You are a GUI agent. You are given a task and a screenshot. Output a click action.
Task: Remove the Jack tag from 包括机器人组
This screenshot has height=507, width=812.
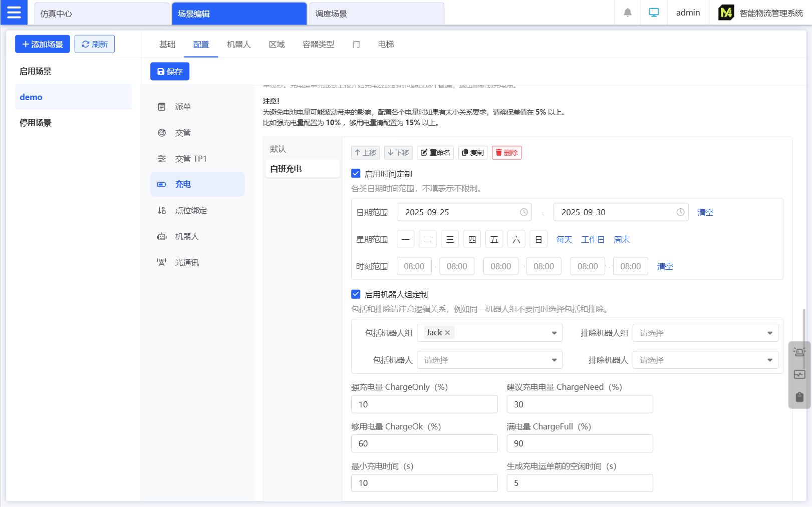(x=447, y=333)
